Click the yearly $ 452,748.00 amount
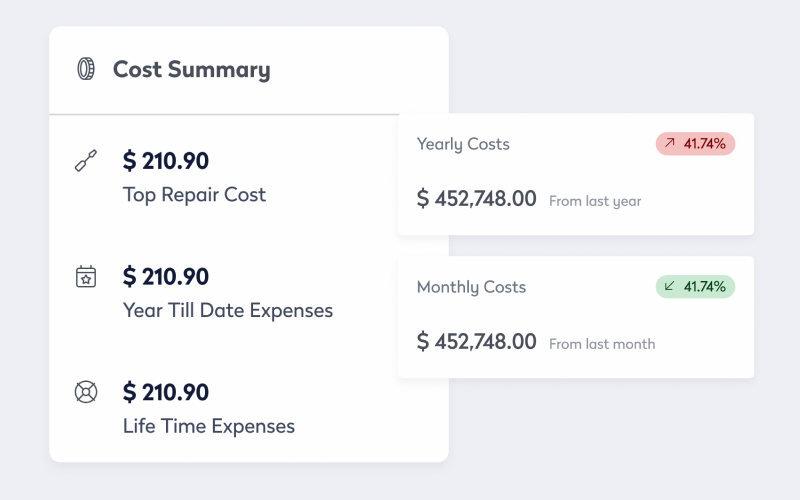Image resolution: width=800 pixels, height=500 pixels. [477, 198]
